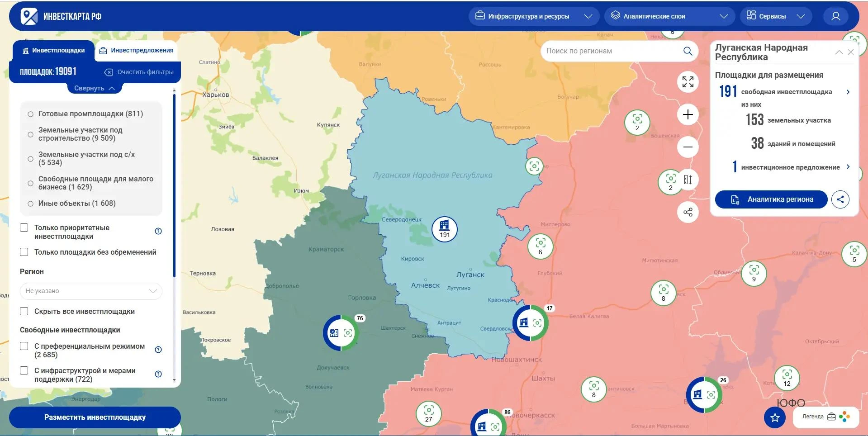Click the map share icon

(688, 212)
